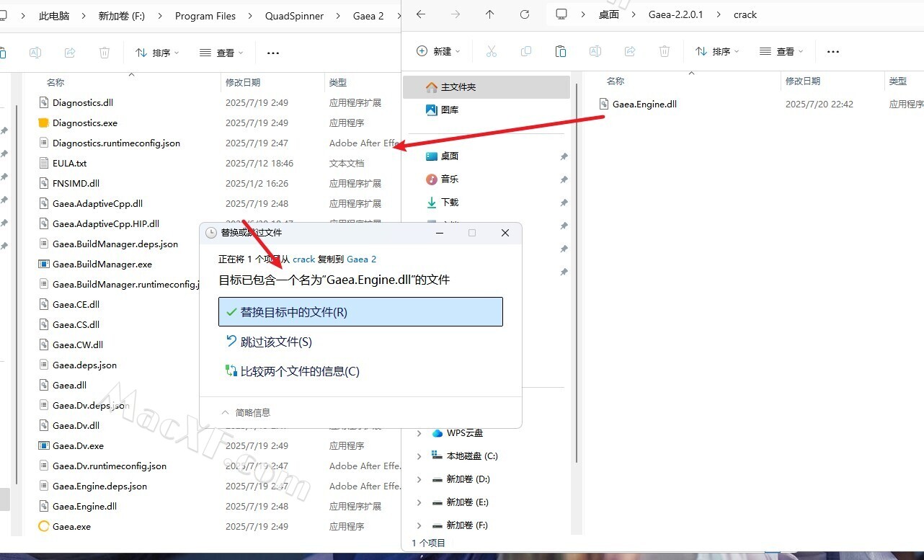
Task: Click QuadSpinner in left address breadcrumb
Action: (x=294, y=16)
